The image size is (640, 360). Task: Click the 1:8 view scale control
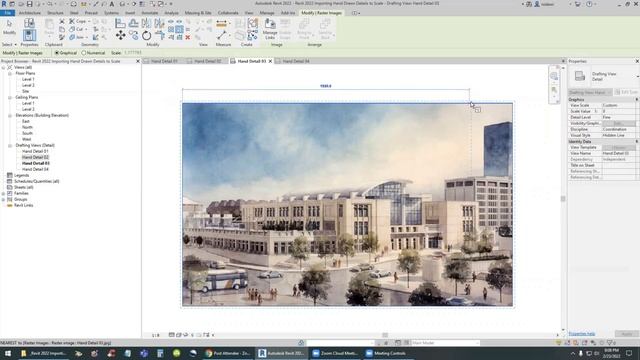pos(156,335)
